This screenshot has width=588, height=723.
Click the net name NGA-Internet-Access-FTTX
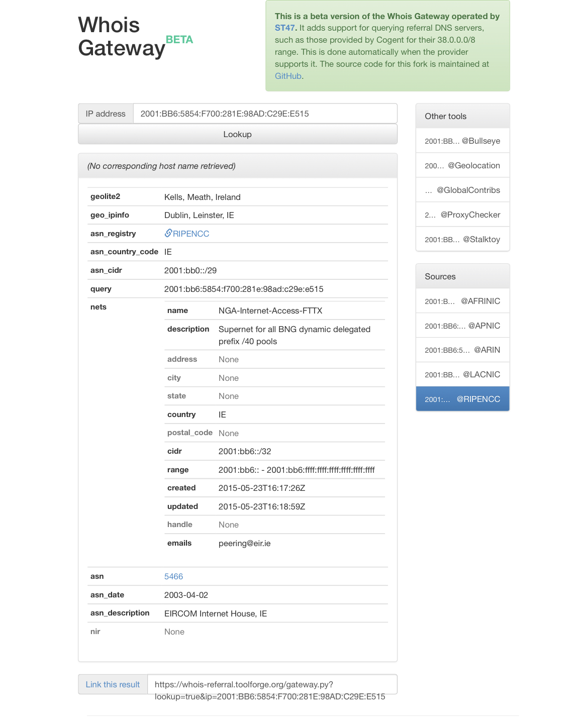[x=270, y=311]
